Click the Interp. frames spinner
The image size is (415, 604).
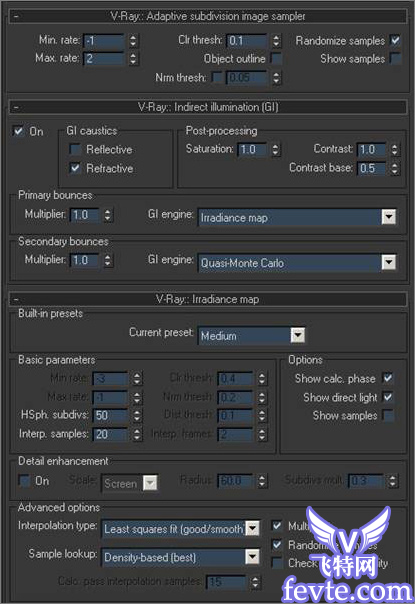pyautogui.click(x=262, y=434)
